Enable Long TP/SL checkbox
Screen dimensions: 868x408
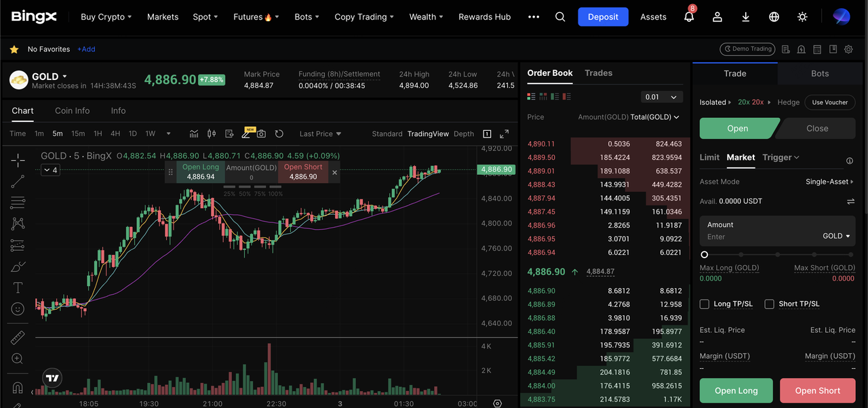click(x=705, y=304)
